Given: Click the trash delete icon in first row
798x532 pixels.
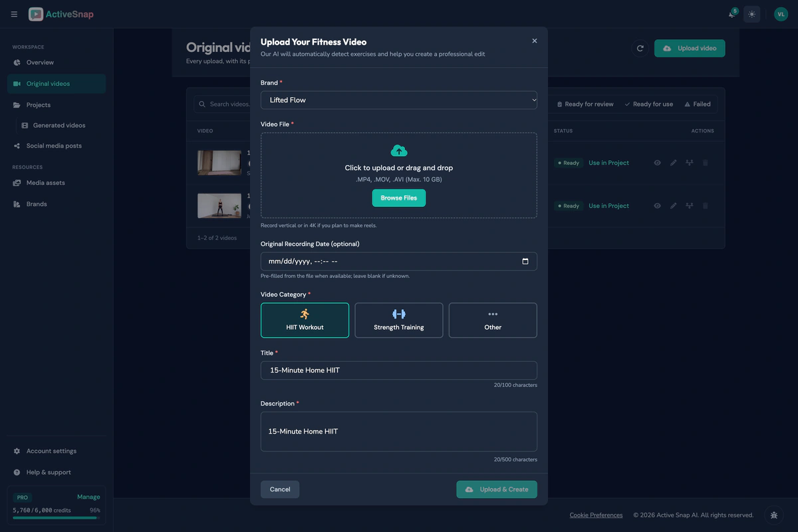Looking at the screenshot, I should [706, 163].
